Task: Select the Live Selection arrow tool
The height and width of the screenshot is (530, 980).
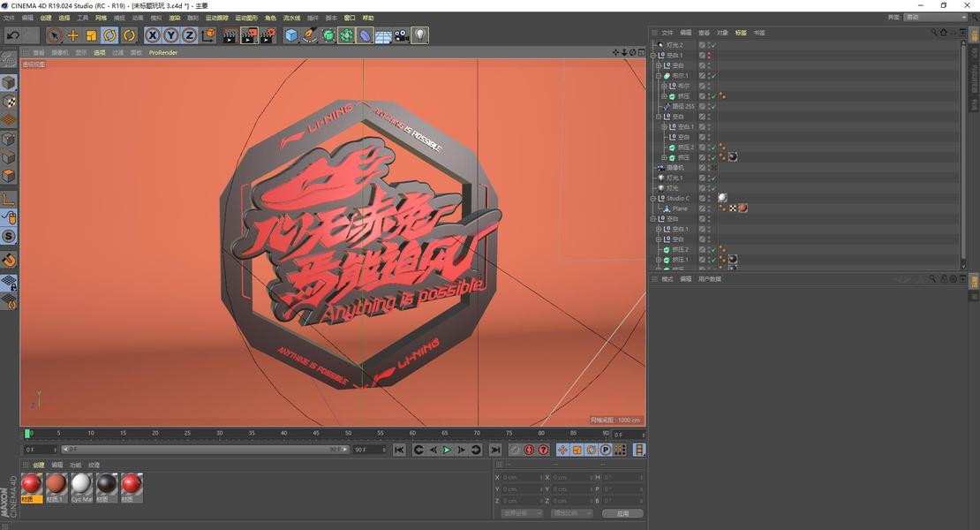Action: point(55,35)
